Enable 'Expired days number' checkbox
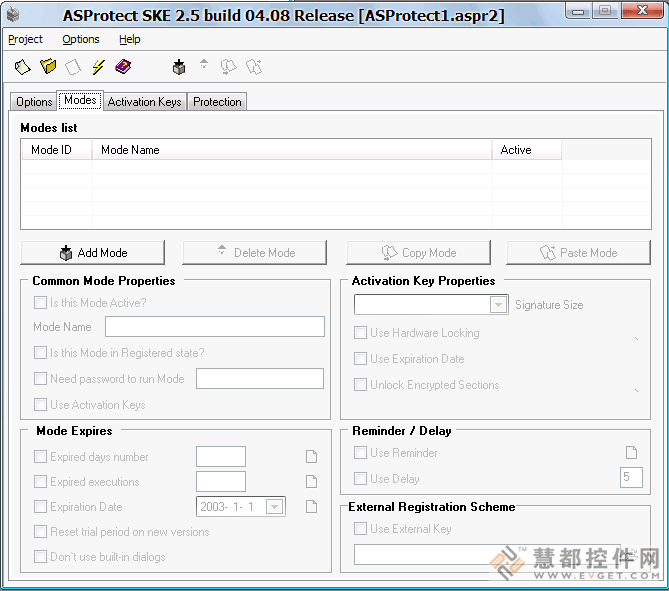 click(40, 457)
